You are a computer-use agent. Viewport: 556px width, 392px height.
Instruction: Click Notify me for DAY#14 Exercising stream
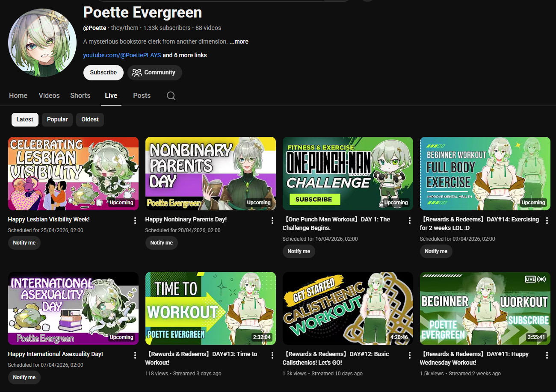pos(436,251)
